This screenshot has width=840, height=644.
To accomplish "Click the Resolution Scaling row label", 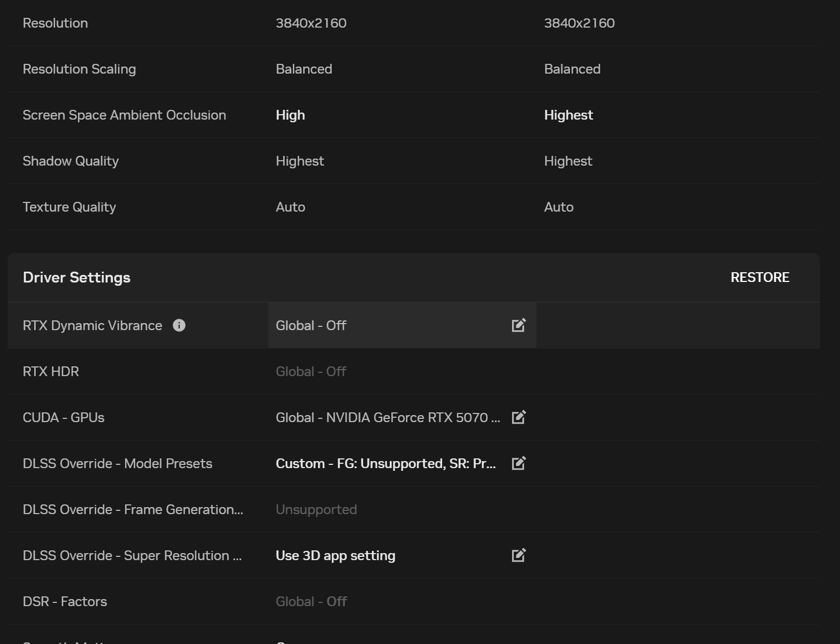I will point(80,69).
